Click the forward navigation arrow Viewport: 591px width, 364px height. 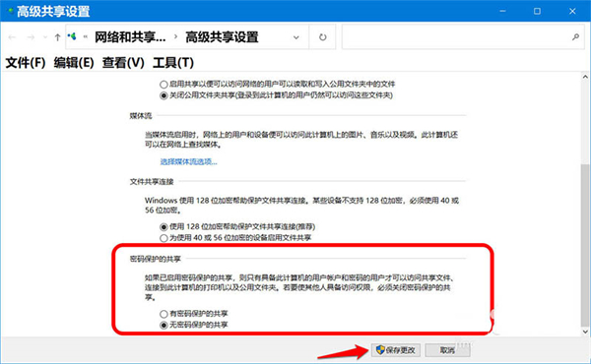(31, 36)
